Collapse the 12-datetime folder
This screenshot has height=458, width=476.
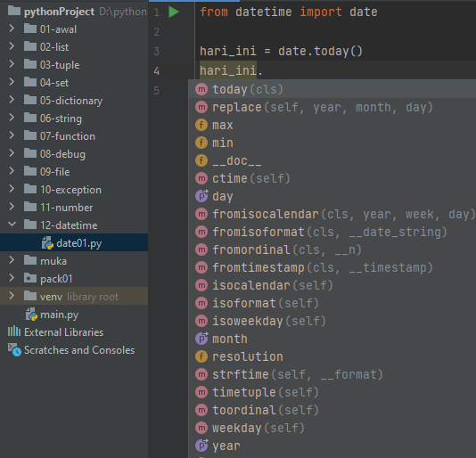[12, 225]
